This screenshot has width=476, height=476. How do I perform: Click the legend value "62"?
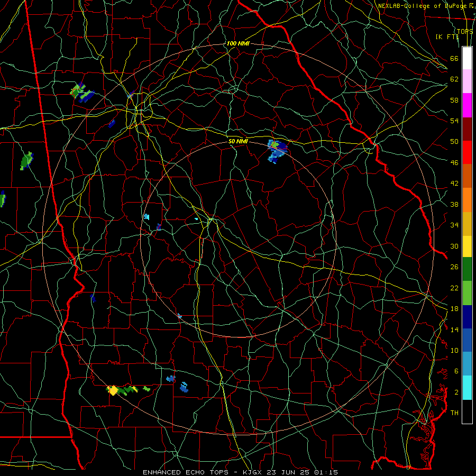454,79
